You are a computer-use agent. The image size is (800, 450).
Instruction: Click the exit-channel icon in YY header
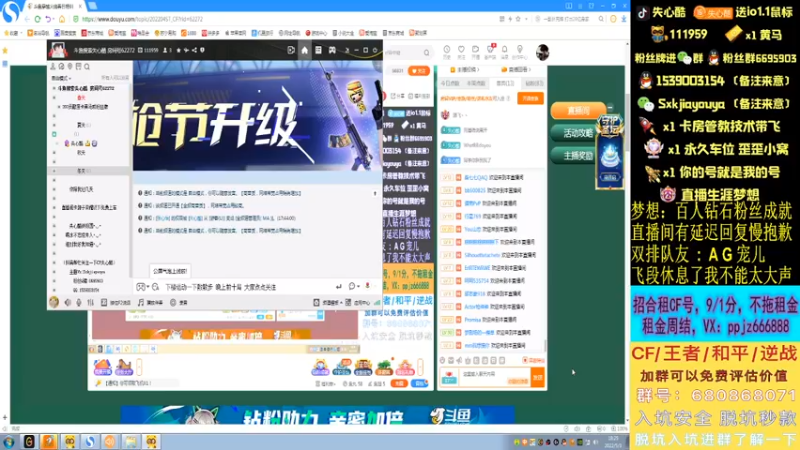pos(291,50)
